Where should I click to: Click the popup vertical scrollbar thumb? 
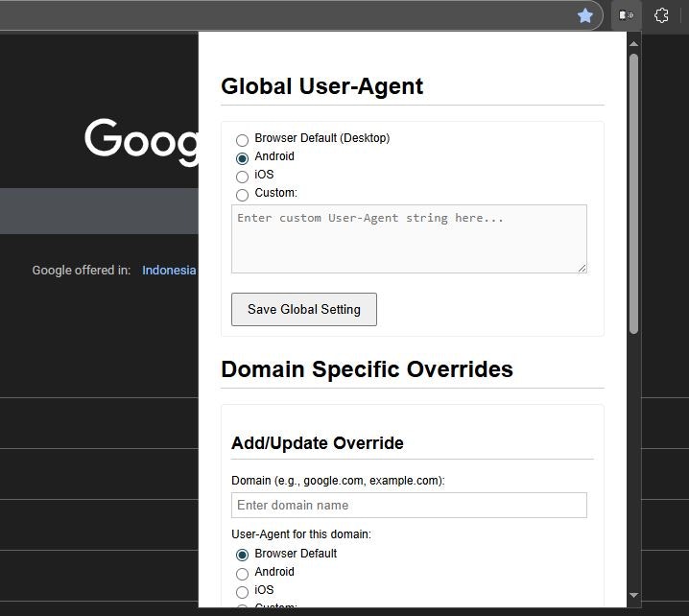[633, 194]
